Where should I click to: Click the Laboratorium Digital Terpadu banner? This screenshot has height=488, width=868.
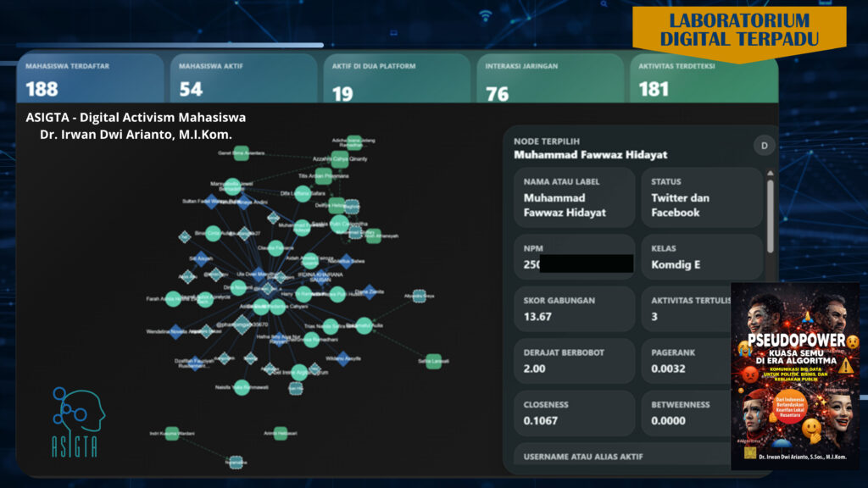click(x=738, y=30)
